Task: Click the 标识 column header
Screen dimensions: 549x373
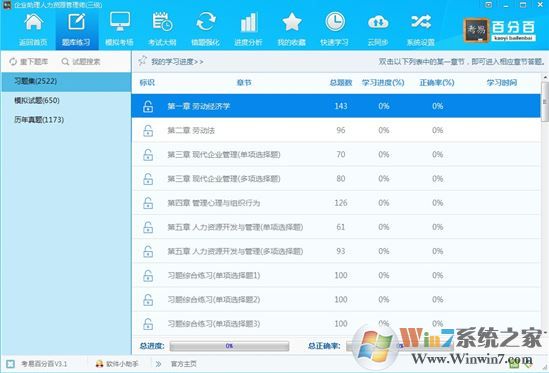Action: point(147,83)
